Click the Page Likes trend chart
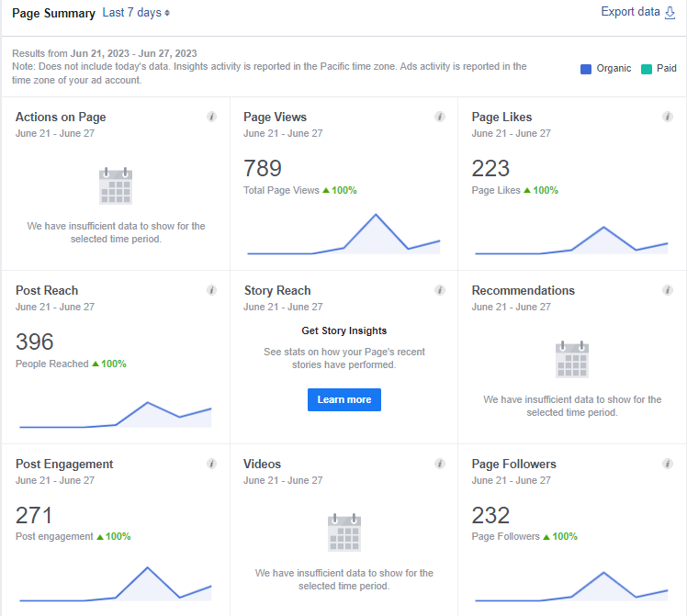The image size is (687, 616). pos(571,241)
